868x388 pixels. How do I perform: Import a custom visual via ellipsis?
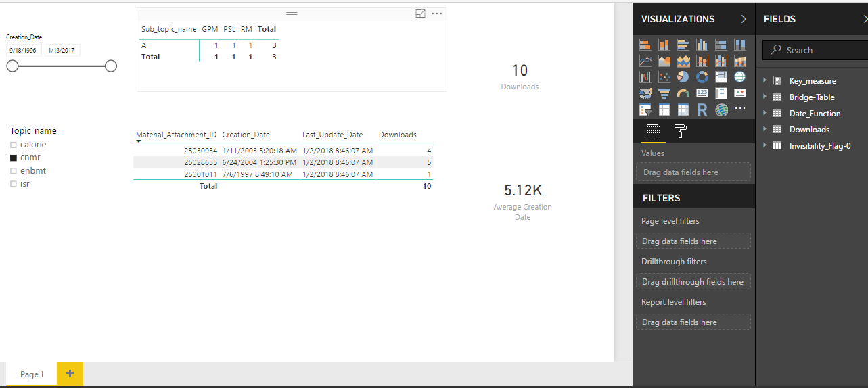coord(740,109)
